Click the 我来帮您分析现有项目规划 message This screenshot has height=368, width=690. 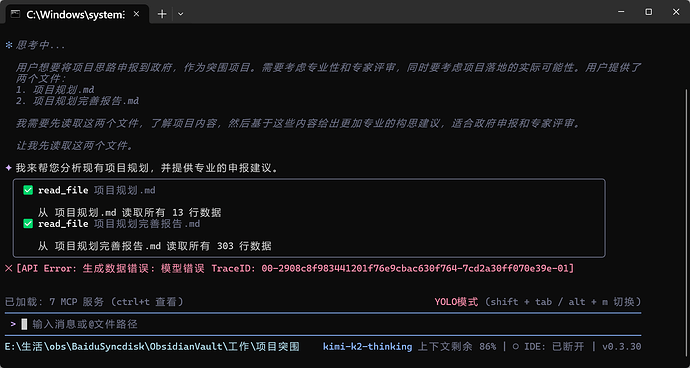147,168
